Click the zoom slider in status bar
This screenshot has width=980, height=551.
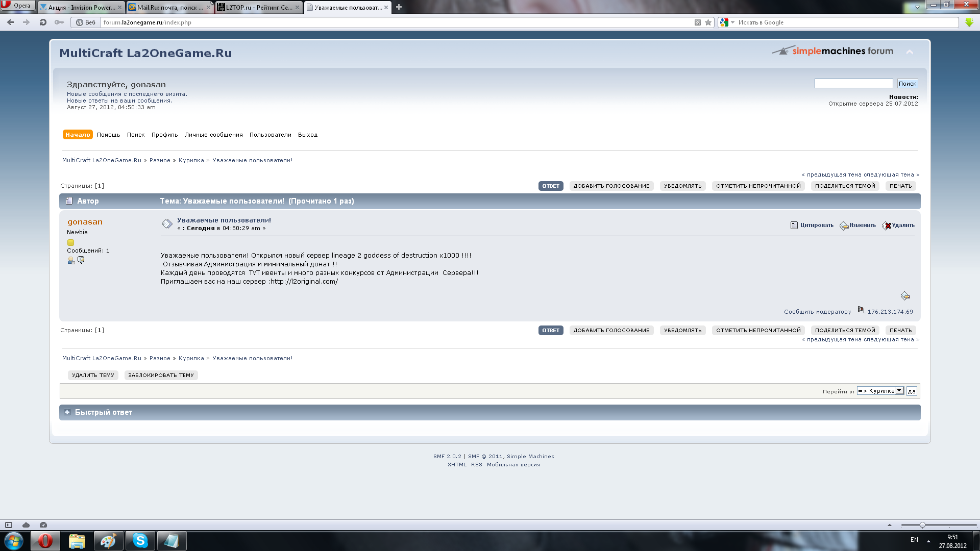pyautogui.click(x=922, y=525)
